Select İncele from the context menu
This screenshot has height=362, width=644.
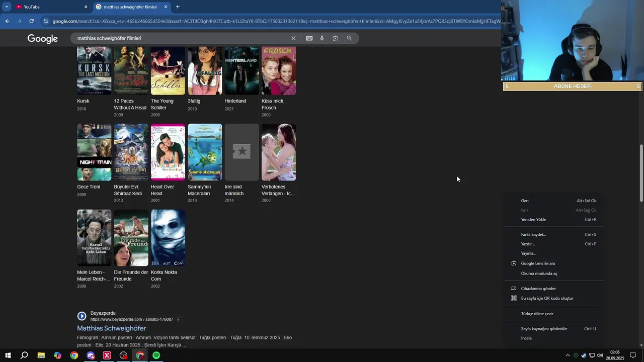pos(553,338)
